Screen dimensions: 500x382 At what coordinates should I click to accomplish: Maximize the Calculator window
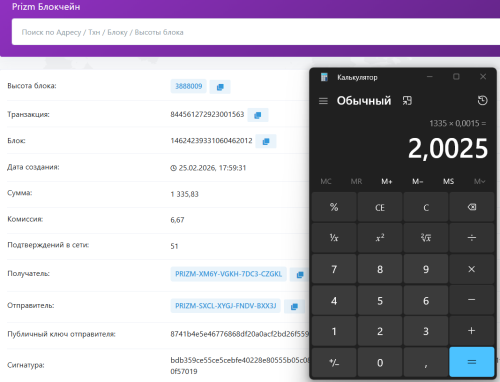pyautogui.click(x=456, y=77)
